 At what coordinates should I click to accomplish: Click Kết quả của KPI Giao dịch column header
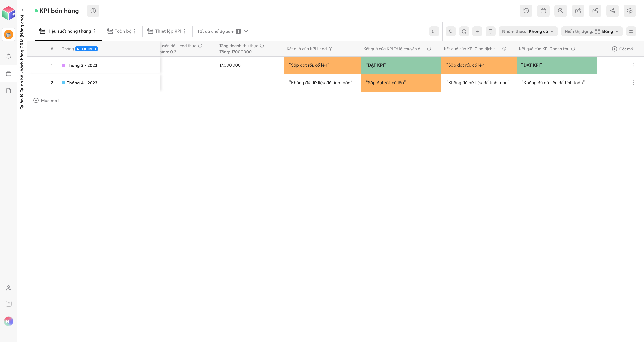471,49
